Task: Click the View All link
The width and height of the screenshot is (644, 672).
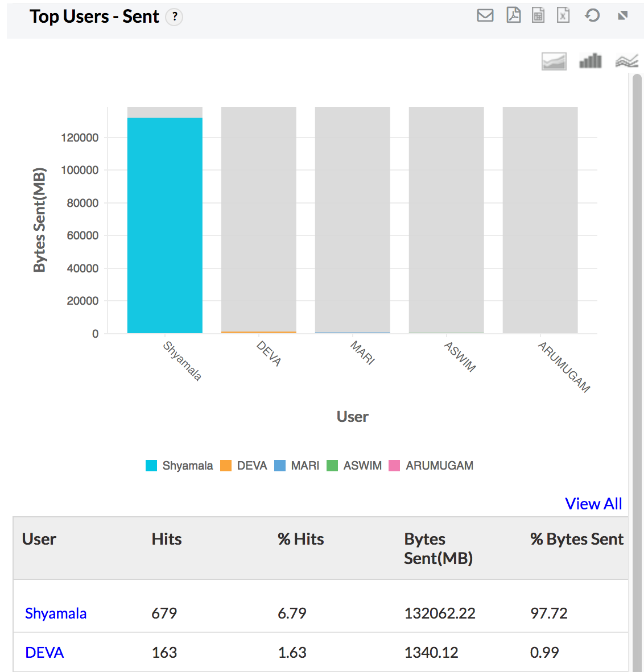Action: tap(593, 504)
